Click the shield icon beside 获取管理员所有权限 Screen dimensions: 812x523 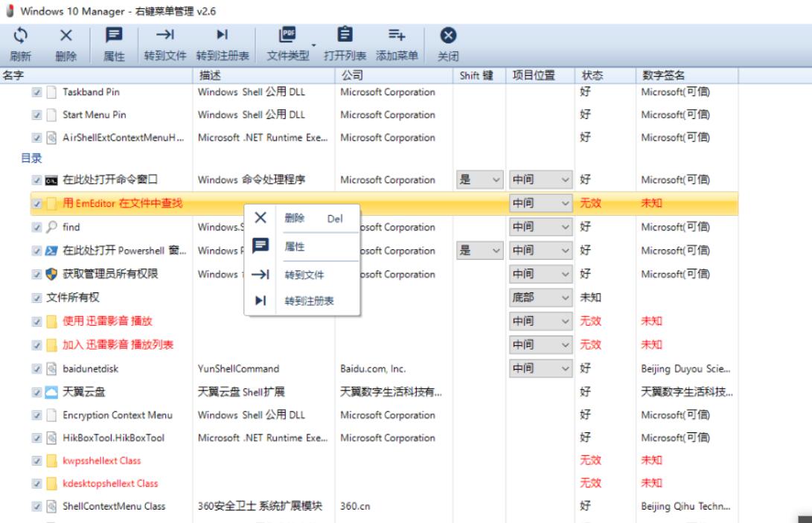[x=51, y=274]
